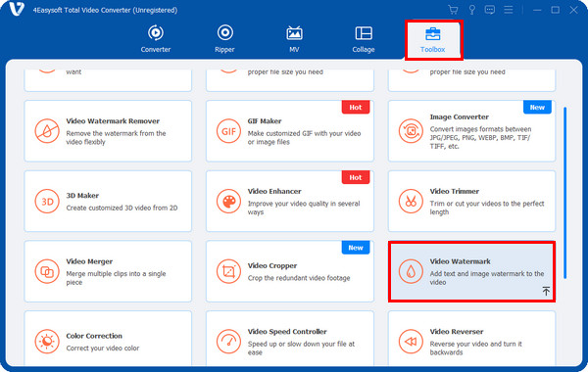Screen dimensions: 588x372
Task: Click 'Add text and image watermark' description
Action: [487, 278]
